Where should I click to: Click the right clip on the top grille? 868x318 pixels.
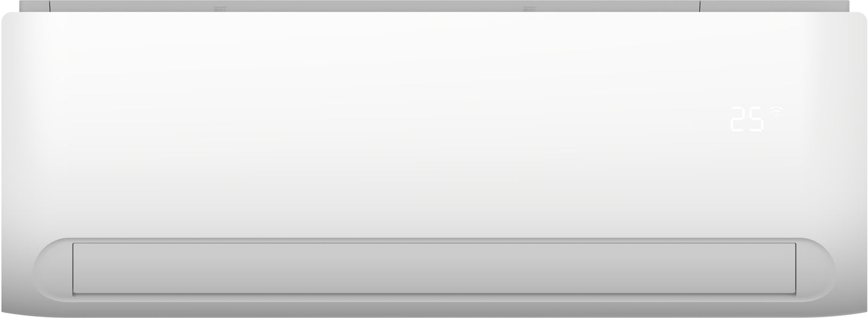click(529, 9)
